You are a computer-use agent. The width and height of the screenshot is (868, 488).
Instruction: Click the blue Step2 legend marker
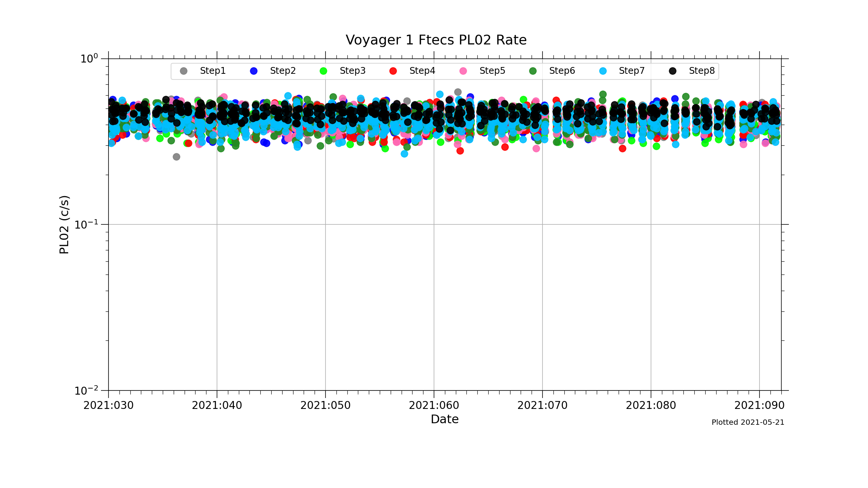[x=254, y=71]
